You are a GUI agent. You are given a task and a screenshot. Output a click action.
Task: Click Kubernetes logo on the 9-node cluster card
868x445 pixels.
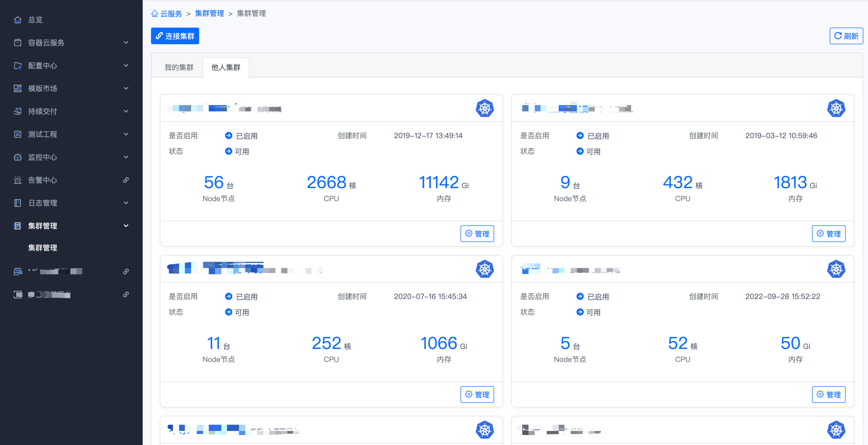(x=836, y=109)
